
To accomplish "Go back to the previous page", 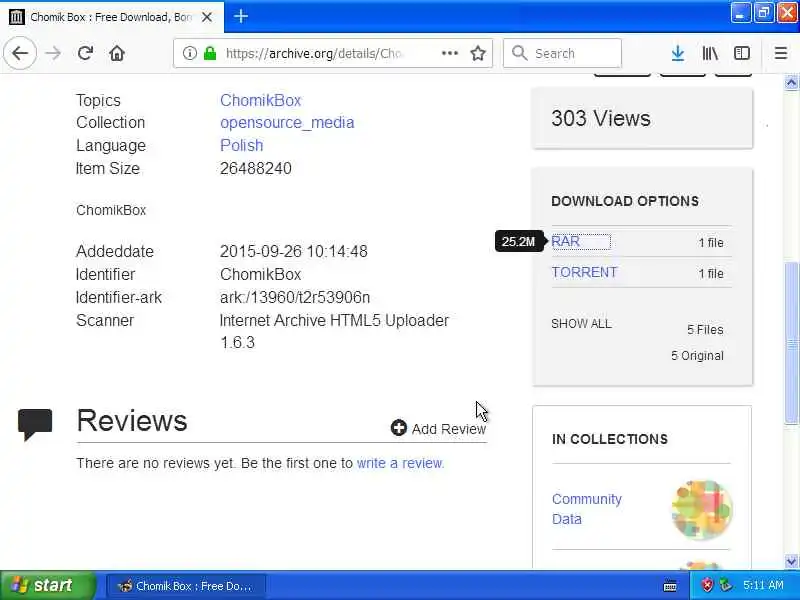I will tap(20, 53).
